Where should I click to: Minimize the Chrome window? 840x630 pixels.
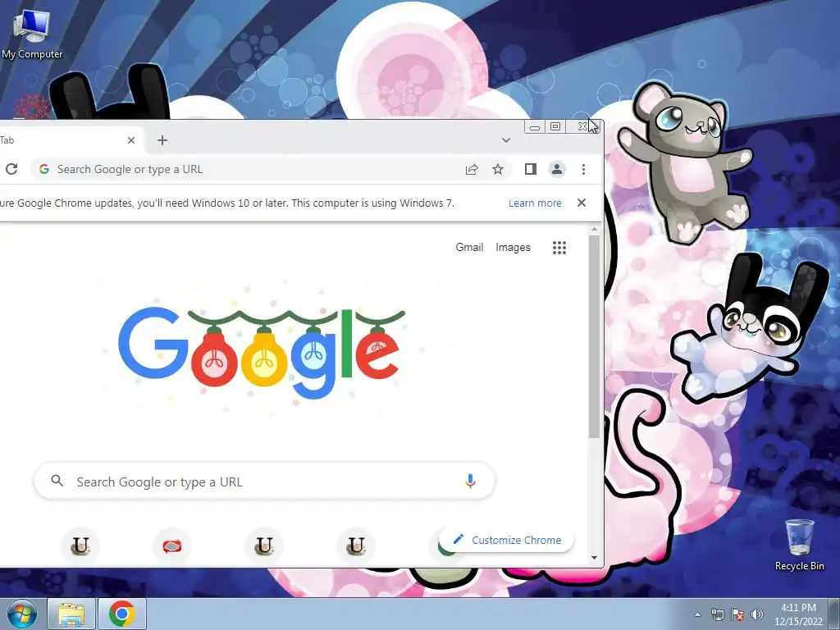click(x=534, y=127)
